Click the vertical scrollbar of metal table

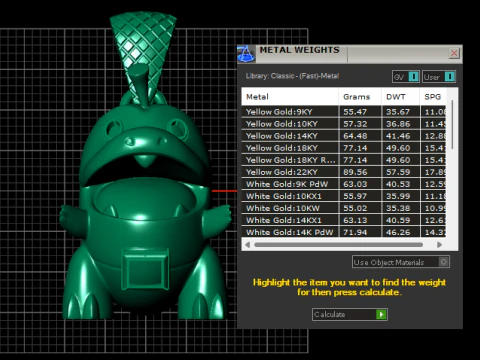pyautogui.click(x=452, y=125)
